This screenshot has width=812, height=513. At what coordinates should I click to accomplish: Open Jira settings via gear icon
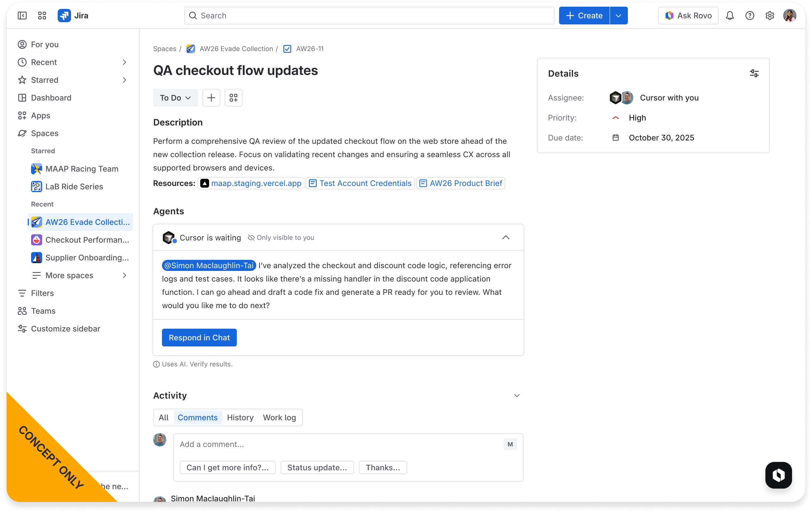(770, 16)
